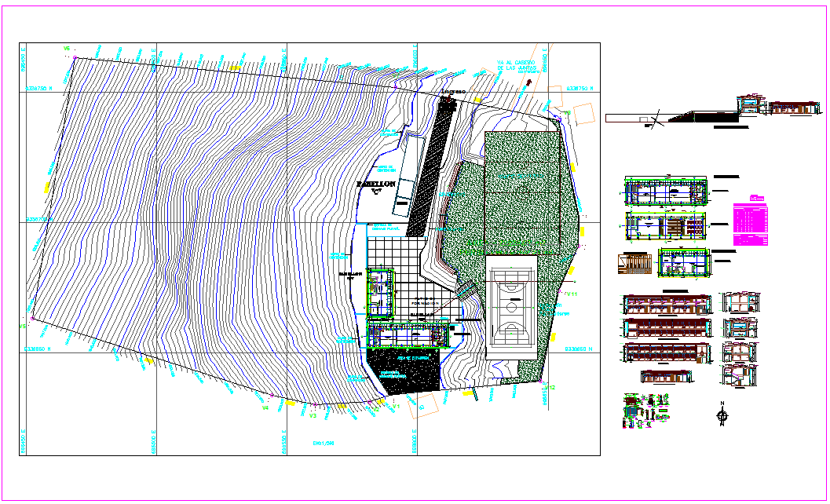Click the top cross-section drawing beside the elevations
The image size is (830, 504).
[739, 302]
